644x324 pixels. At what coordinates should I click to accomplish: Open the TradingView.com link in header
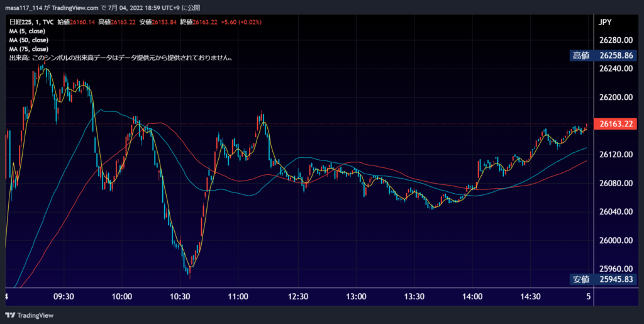coord(75,8)
